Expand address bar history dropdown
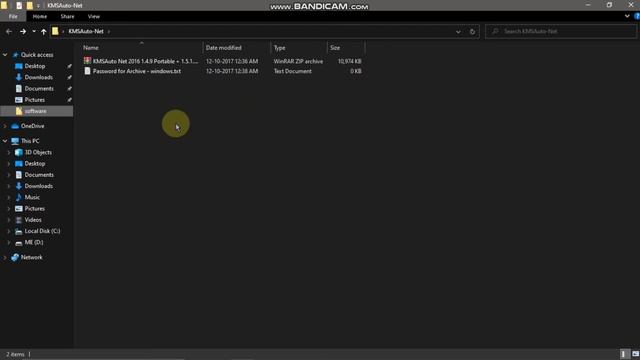The width and height of the screenshot is (640, 360). pyautogui.click(x=458, y=31)
